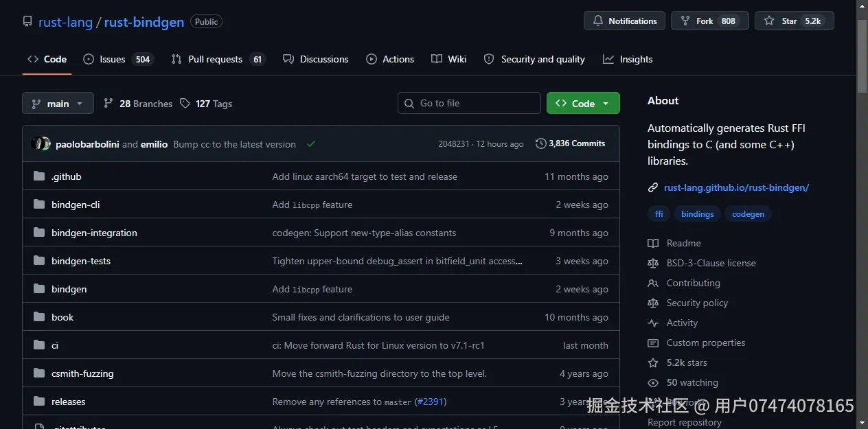Click the Report repository link
This screenshot has width=868, height=429.
point(685,422)
